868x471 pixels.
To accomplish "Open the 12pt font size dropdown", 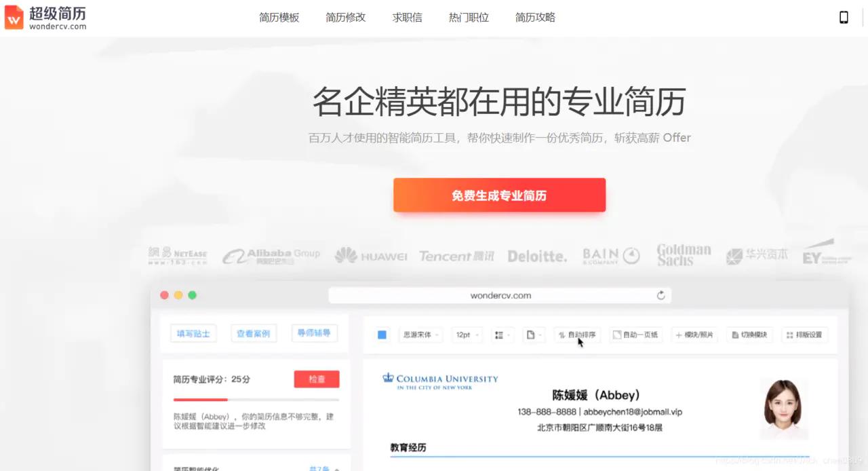I will pos(467,335).
